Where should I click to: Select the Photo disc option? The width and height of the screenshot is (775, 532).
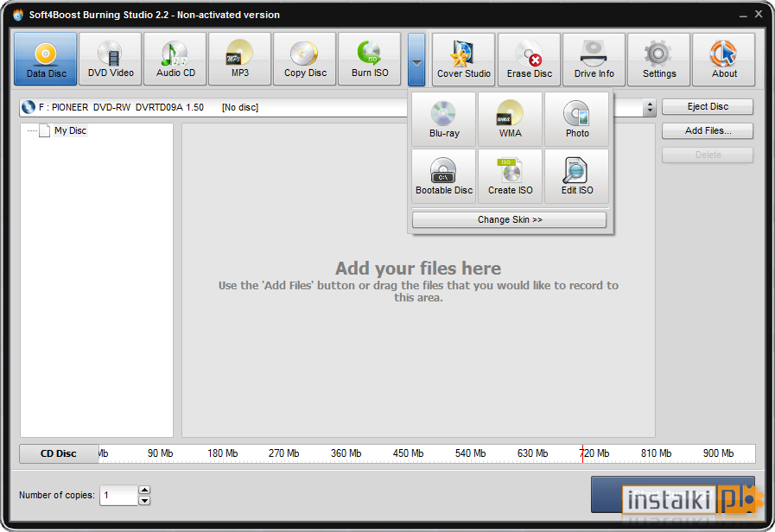576,119
